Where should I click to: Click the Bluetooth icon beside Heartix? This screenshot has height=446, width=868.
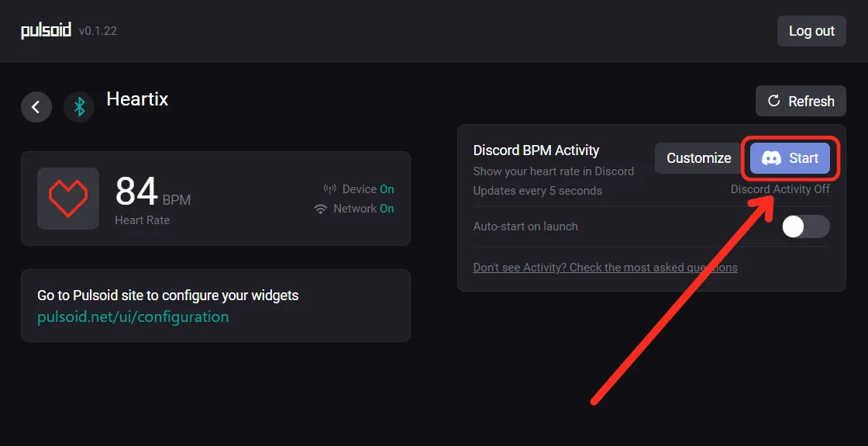coord(79,106)
